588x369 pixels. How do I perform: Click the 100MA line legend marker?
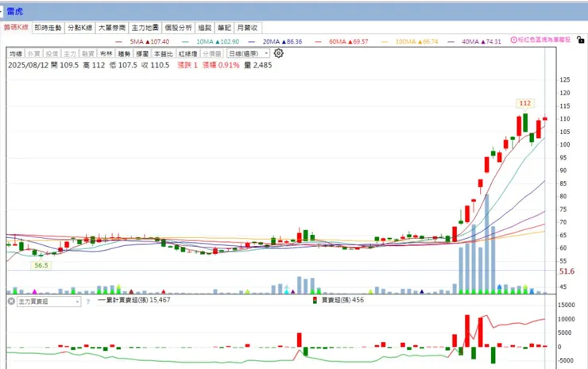click(385, 42)
